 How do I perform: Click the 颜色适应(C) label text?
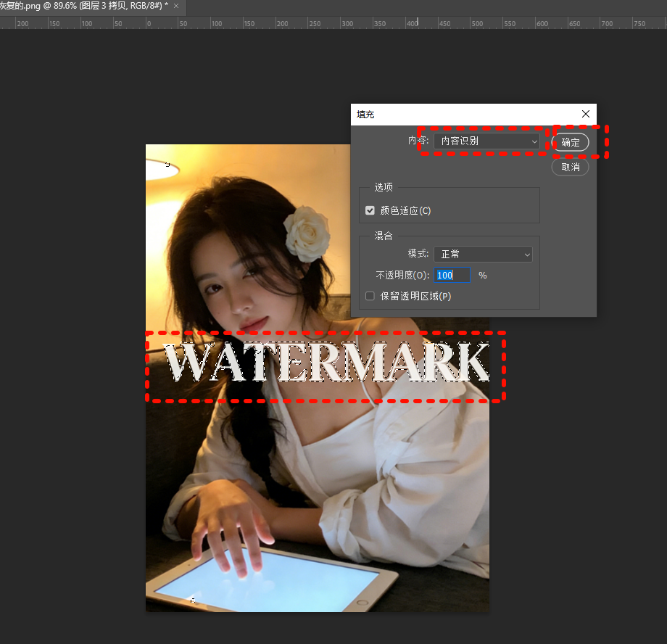coord(405,210)
